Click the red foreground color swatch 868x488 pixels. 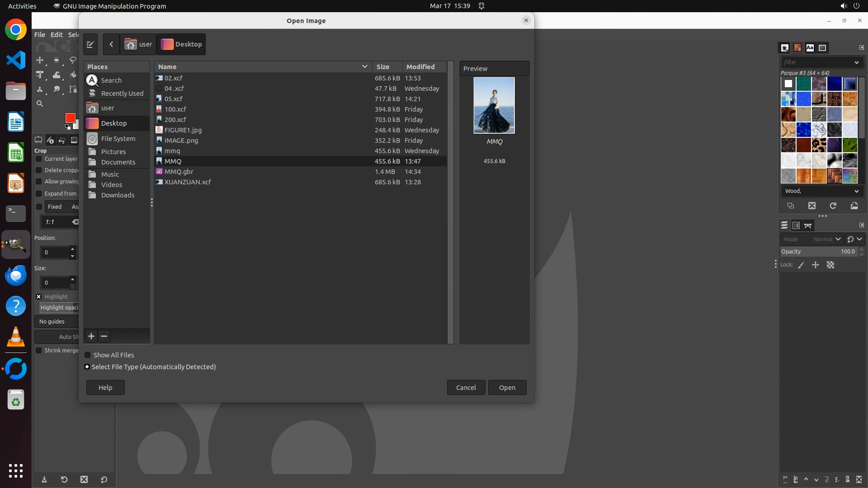tap(70, 118)
